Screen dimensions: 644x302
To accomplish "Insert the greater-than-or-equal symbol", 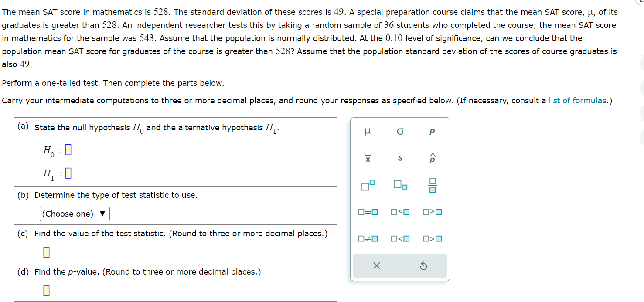I will [x=431, y=212].
